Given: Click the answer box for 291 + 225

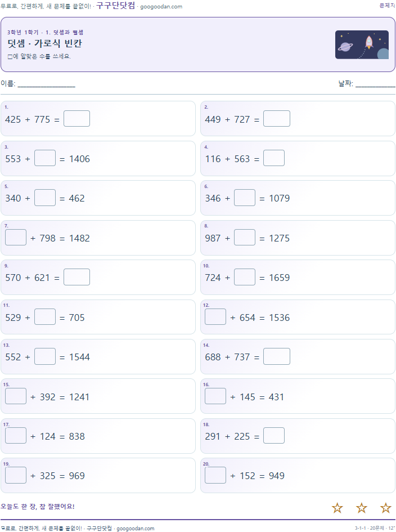Looking at the screenshot, I should pos(274,435).
